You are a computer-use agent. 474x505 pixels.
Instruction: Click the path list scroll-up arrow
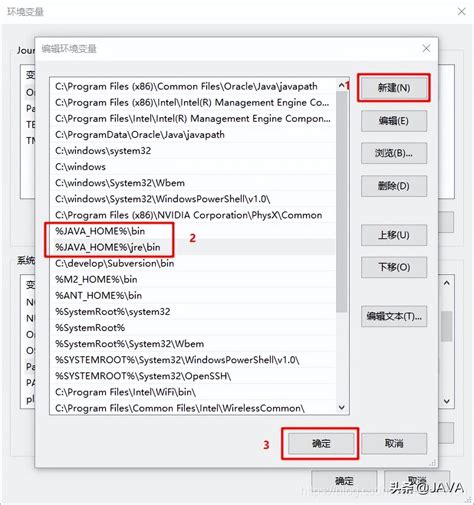tap(342, 86)
